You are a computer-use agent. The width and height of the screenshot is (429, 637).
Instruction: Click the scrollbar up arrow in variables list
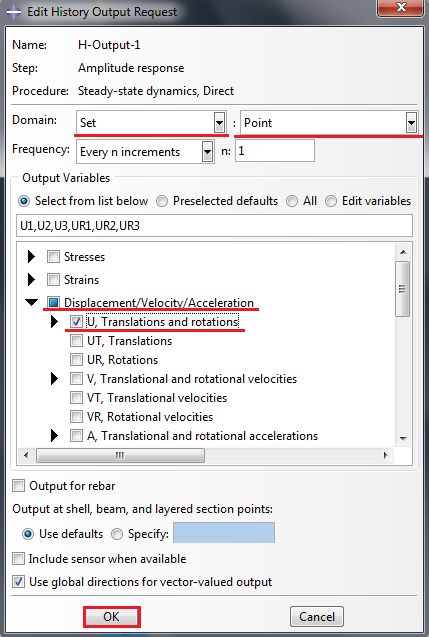coord(403,252)
